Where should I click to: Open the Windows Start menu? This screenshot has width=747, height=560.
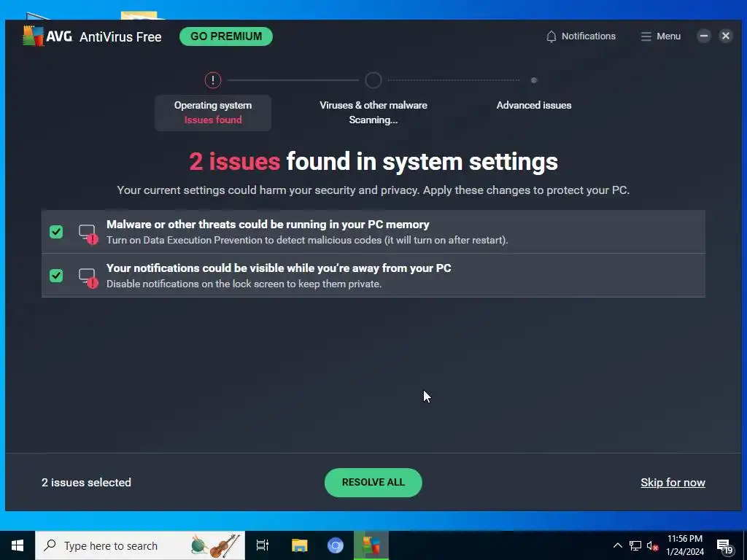[18, 545]
